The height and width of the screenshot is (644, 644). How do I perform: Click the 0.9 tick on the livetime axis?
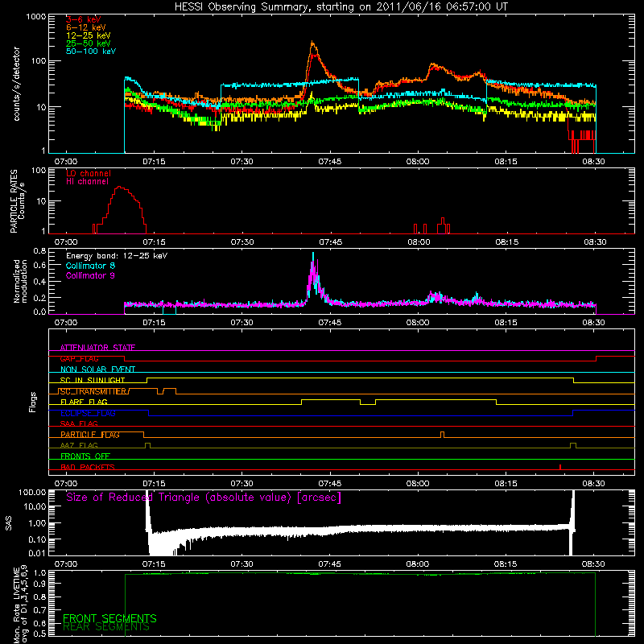[x=39, y=583]
